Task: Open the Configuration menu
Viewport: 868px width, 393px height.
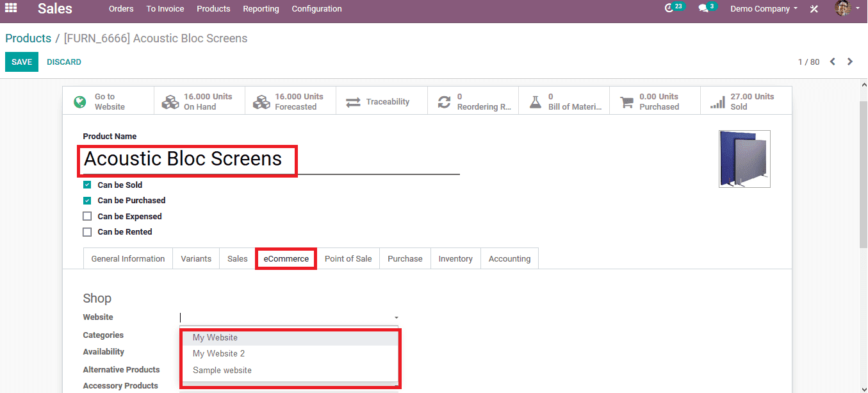Action: (316, 9)
